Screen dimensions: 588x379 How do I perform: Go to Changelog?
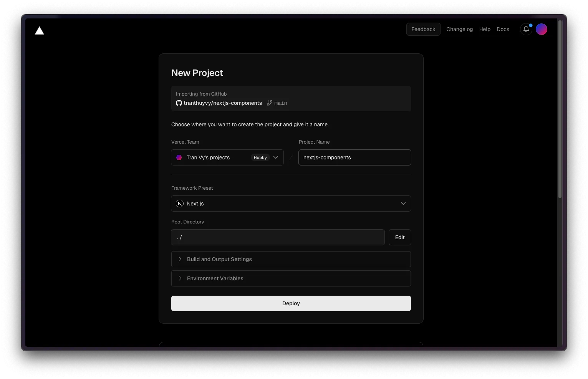pos(459,29)
